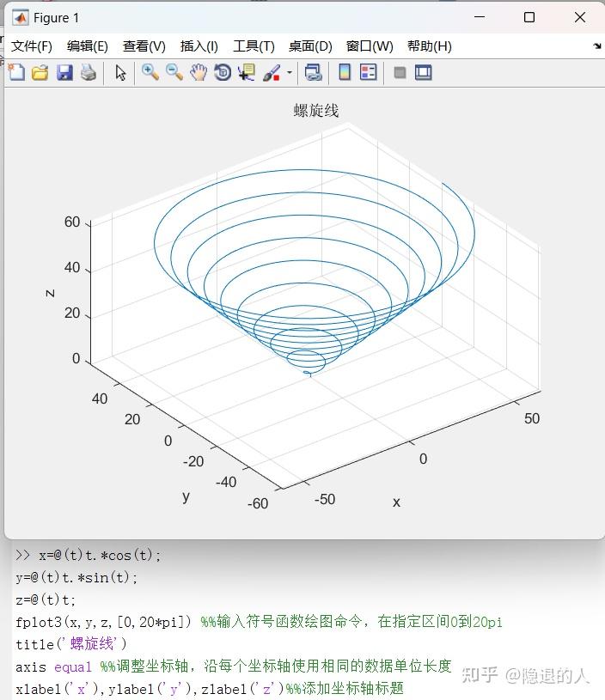This screenshot has width=605, height=700.
Task: Click the Print Figure icon
Action: [x=89, y=72]
